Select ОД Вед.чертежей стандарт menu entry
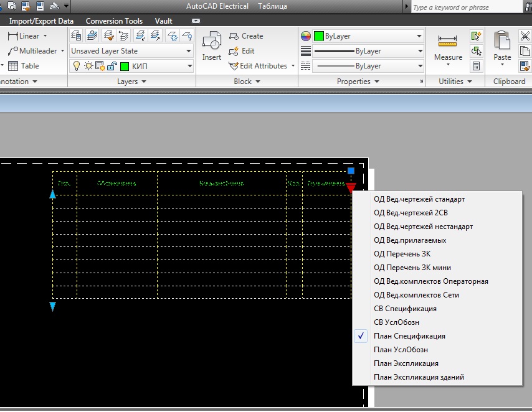 [437, 199]
